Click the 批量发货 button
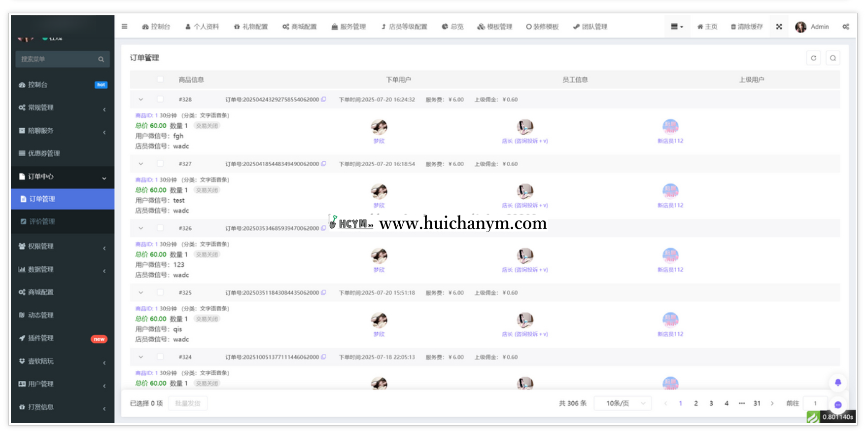Screen dimensions: 868x431 coord(188,403)
